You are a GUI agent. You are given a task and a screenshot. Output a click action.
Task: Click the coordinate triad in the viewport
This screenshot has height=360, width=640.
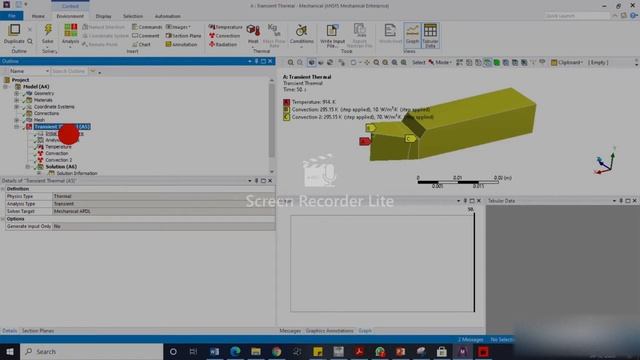coord(606,161)
